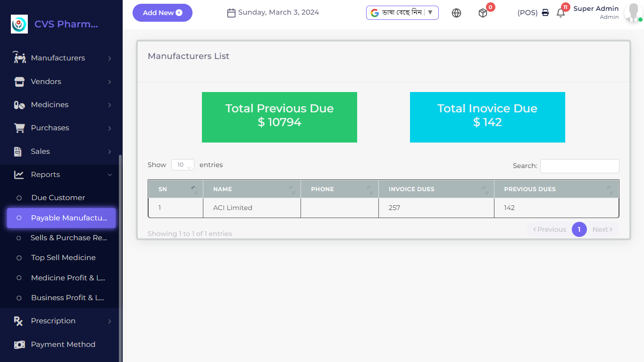
Task: Open the Google language selector dropdown
Action: pyautogui.click(x=402, y=13)
